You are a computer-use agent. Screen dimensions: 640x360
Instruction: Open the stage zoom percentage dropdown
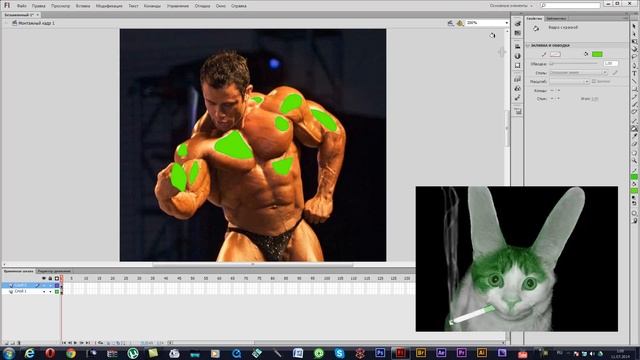(x=507, y=23)
